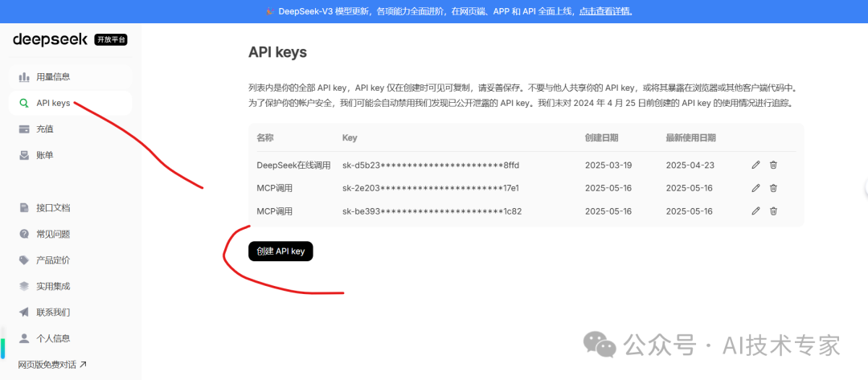Open 常见问题 FAQ page
The width and height of the screenshot is (868, 380).
(70, 234)
